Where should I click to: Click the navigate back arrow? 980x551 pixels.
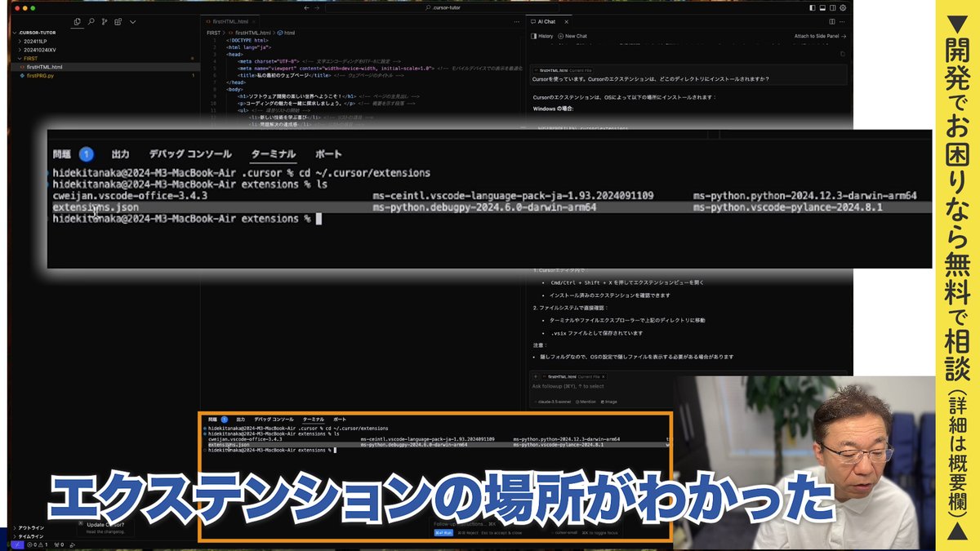[x=306, y=7]
